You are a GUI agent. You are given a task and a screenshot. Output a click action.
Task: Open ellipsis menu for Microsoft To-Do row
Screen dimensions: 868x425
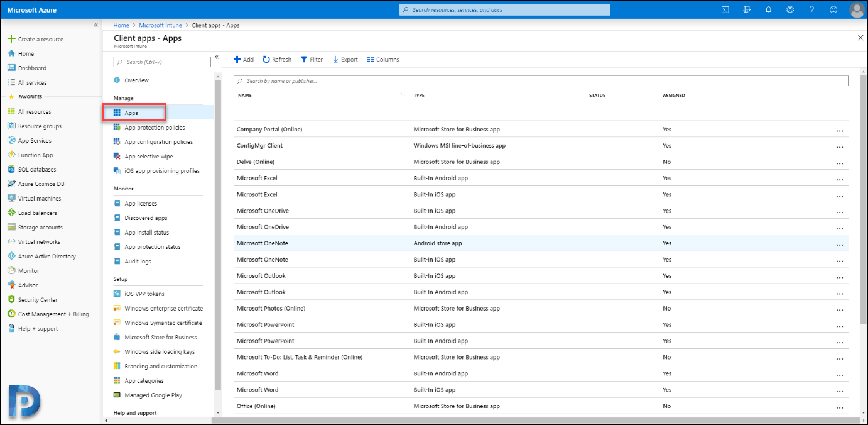840,358
